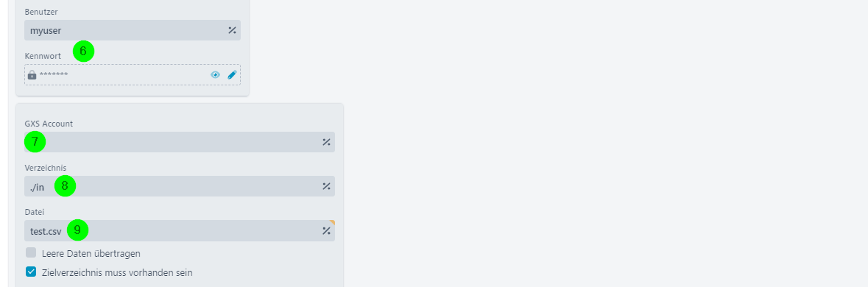868x287 pixels.
Task: Enable Leere Daten übertragen checkbox
Action: 31,252
